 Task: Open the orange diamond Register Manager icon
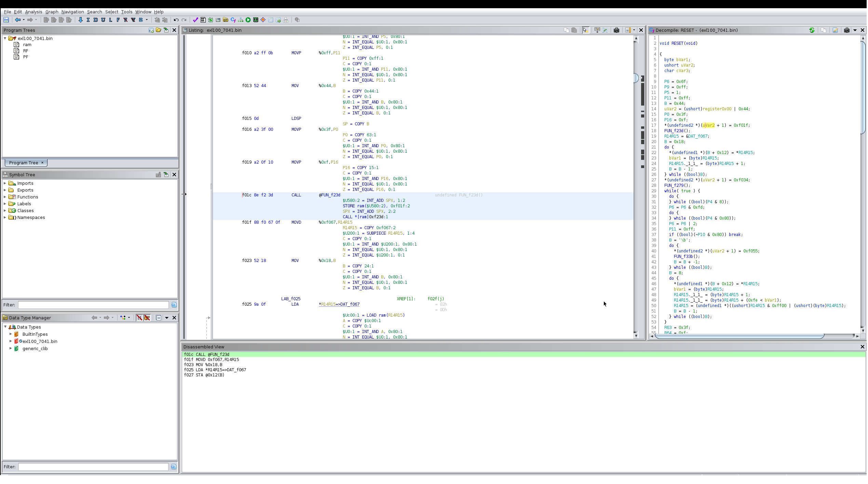tap(263, 20)
